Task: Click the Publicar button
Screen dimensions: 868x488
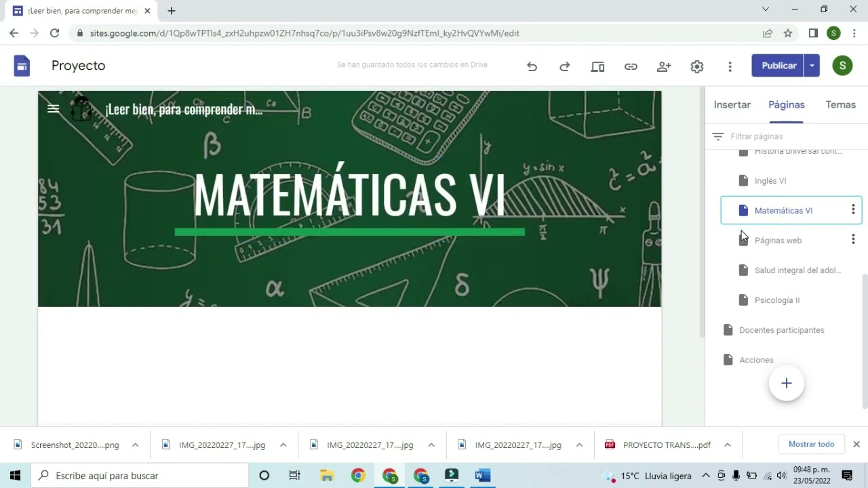Action: pos(778,66)
